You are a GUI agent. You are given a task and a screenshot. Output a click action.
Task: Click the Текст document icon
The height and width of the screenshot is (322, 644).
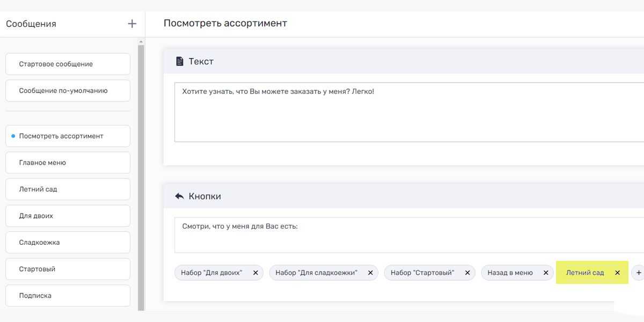[180, 61]
